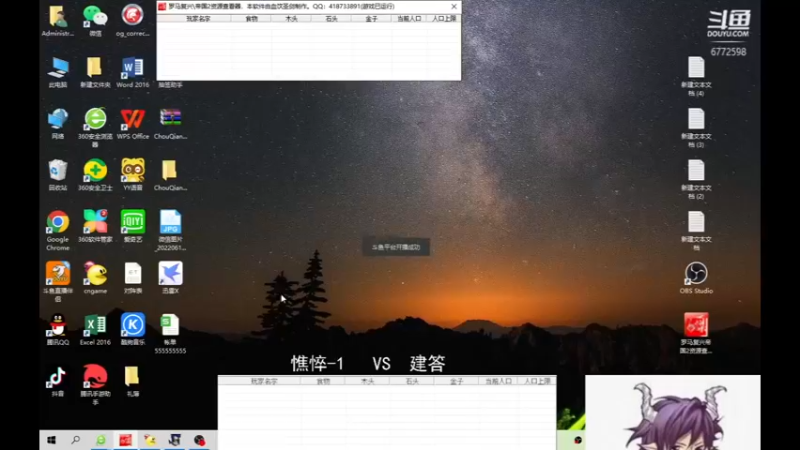This screenshot has width=800, height=450.
Task: Click 金子 header in bottom overlay table
Action: 456,381
